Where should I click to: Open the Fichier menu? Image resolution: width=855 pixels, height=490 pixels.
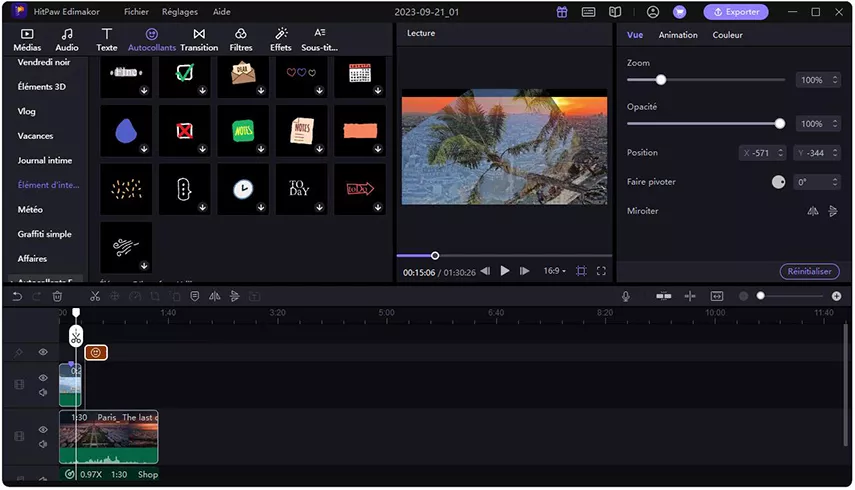(x=136, y=11)
